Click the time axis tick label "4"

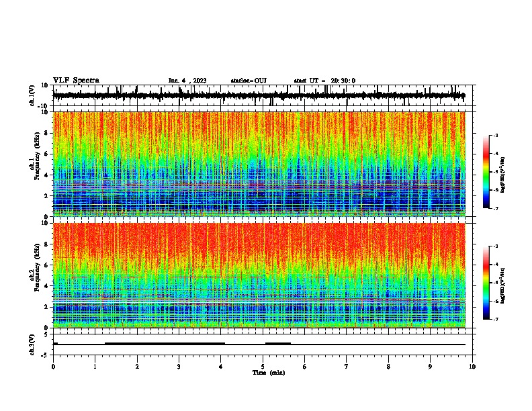click(221, 366)
